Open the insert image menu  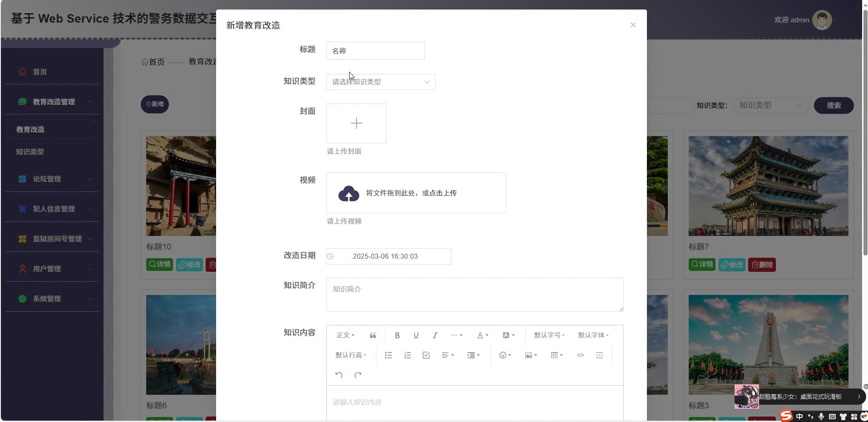tap(531, 355)
